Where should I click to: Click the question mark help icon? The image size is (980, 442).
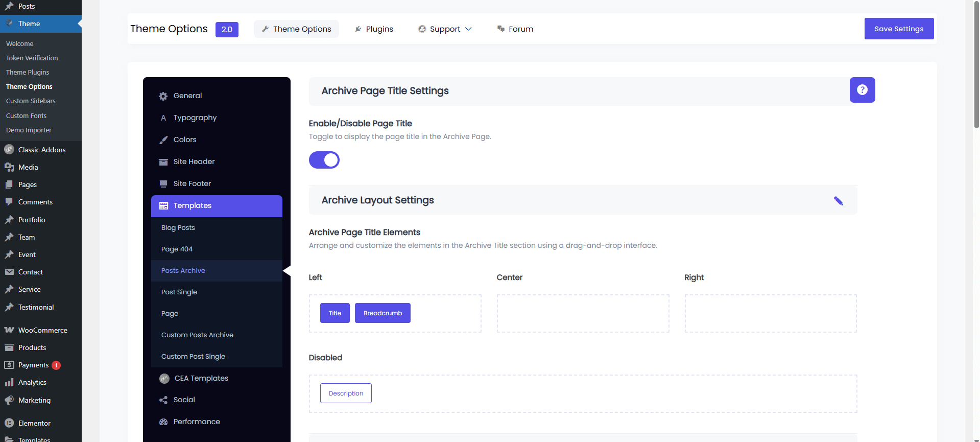click(862, 90)
